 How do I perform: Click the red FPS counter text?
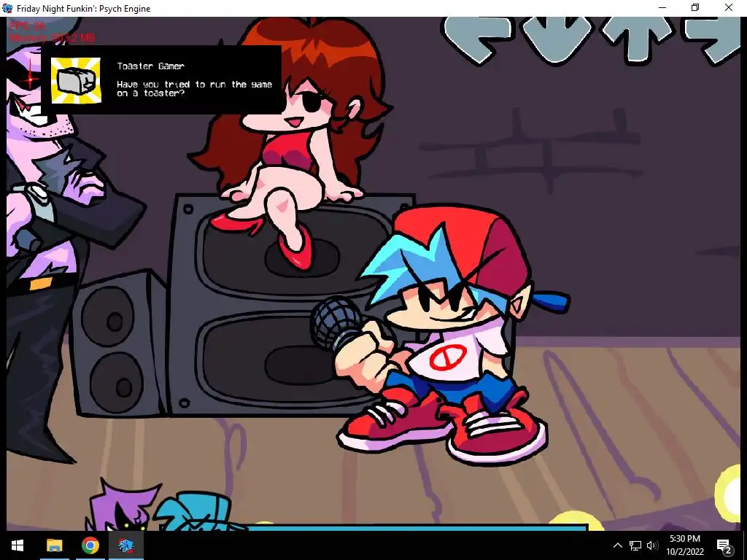pos(27,26)
